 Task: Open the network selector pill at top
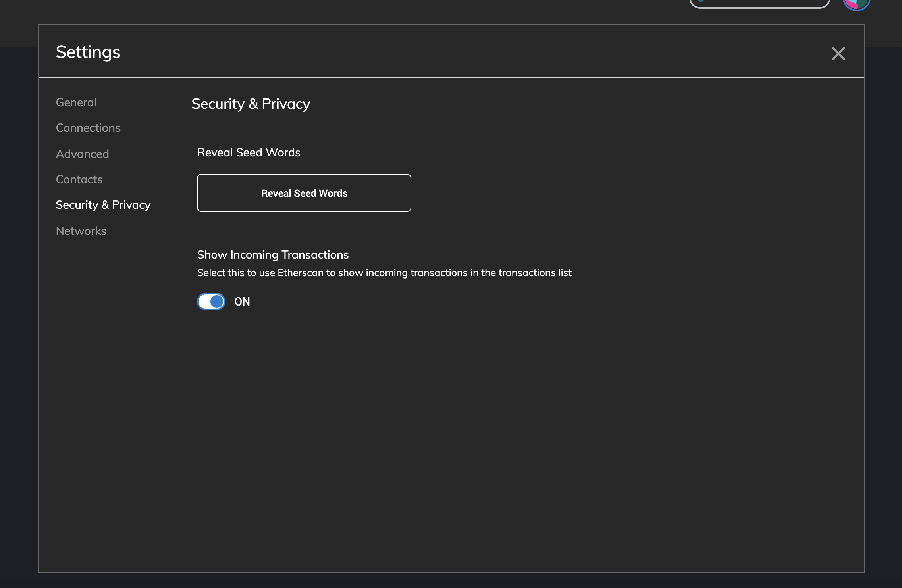759,4
